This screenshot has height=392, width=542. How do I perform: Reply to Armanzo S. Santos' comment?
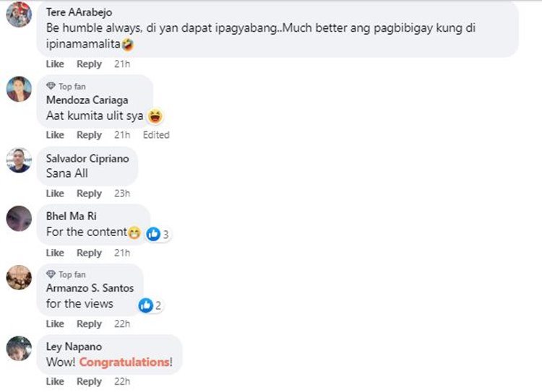click(x=89, y=324)
